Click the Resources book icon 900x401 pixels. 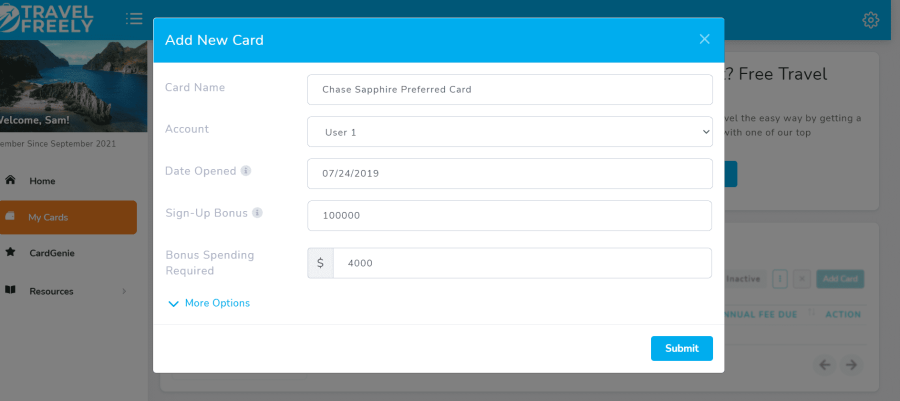[x=10, y=290]
